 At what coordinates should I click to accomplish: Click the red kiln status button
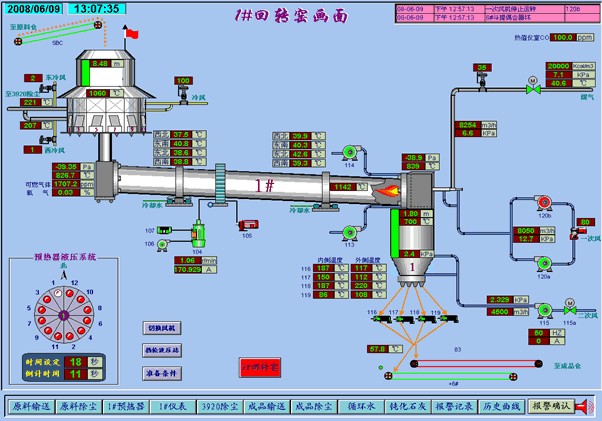(x=260, y=366)
